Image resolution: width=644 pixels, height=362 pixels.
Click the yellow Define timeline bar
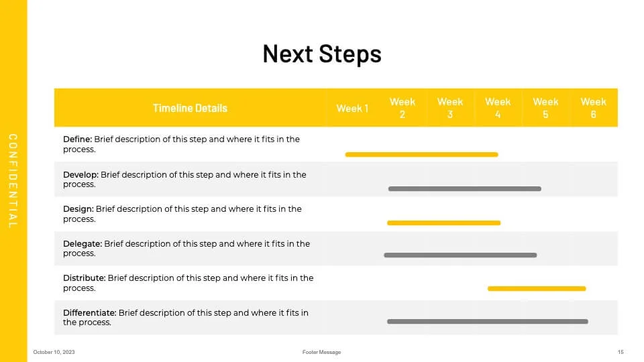click(422, 155)
